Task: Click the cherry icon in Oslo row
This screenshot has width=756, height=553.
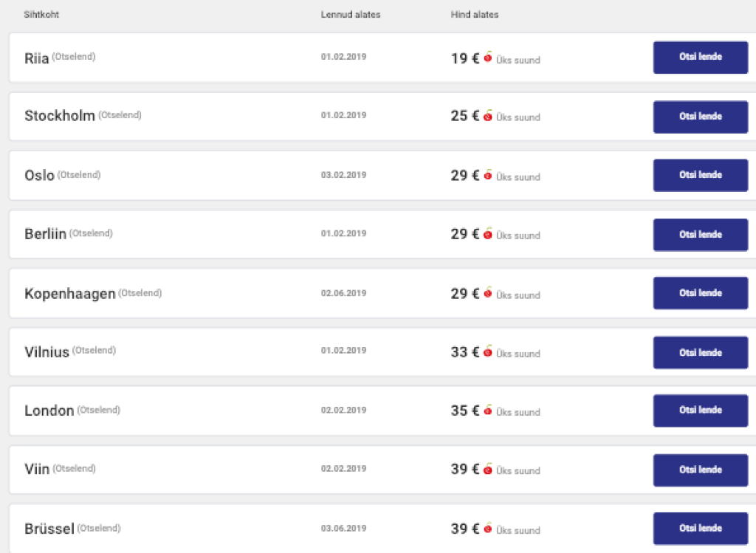Action: [x=488, y=175]
